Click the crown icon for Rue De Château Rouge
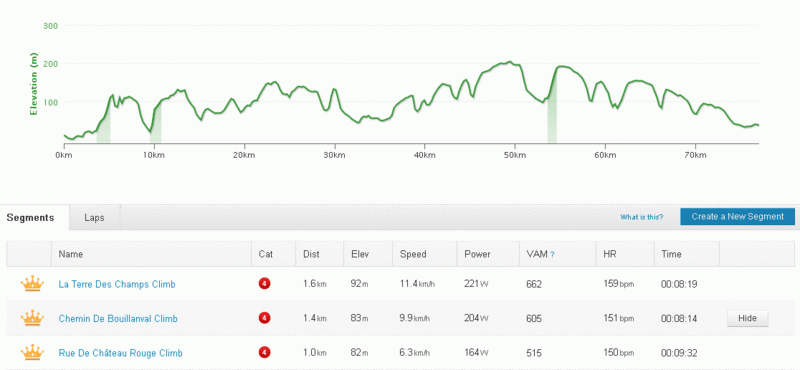 click(32, 353)
